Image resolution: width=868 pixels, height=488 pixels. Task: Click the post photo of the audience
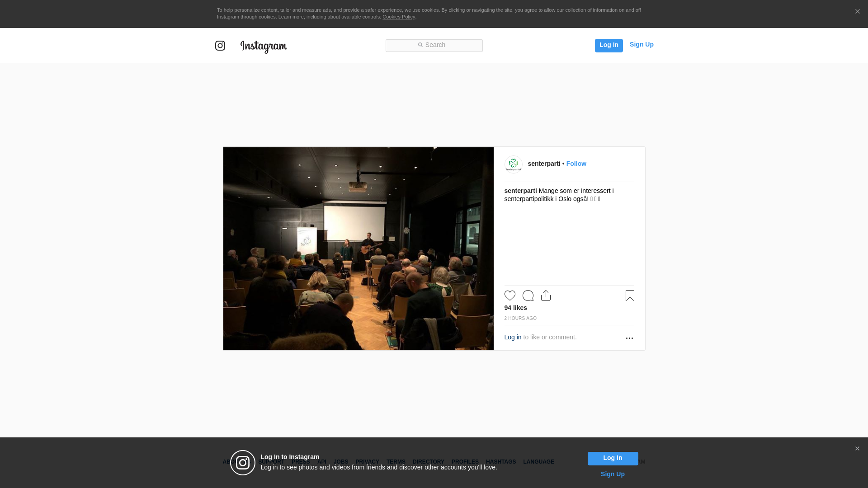click(358, 249)
